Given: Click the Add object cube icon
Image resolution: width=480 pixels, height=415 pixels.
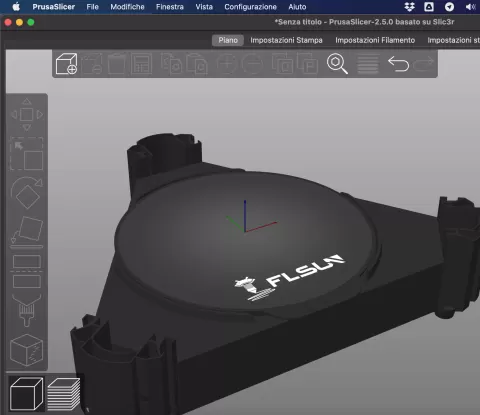Looking at the screenshot, I should pyautogui.click(x=66, y=63).
